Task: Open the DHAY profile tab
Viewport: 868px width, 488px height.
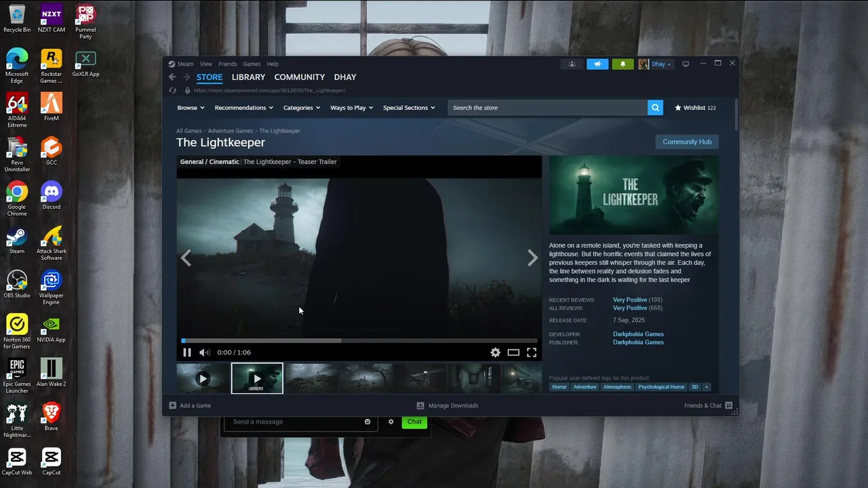Action: tap(345, 77)
